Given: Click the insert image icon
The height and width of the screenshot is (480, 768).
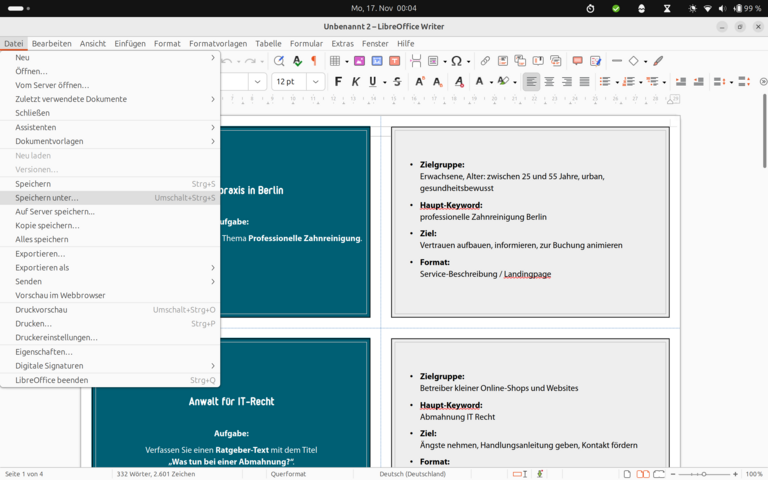Looking at the screenshot, I should coord(360,61).
